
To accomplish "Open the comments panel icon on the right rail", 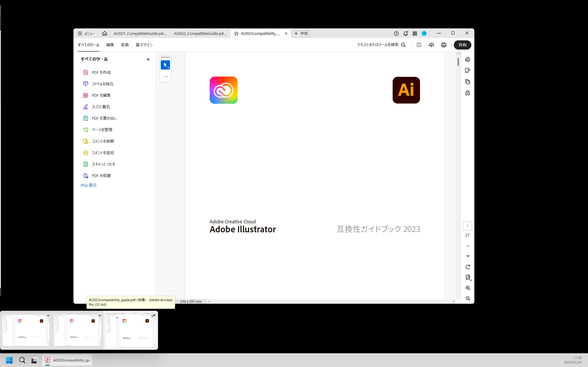I will 467,59.
